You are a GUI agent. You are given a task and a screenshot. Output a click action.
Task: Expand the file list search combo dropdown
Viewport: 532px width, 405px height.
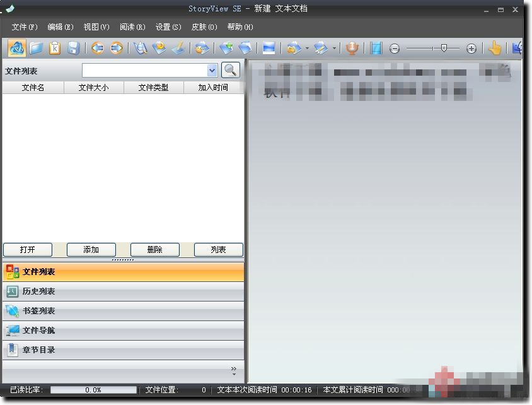pyautogui.click(x=212, y=71)
